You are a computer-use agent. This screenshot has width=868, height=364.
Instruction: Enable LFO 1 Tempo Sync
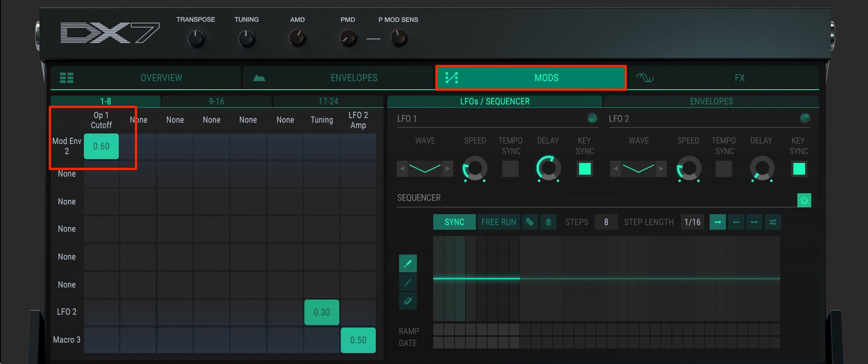pos(510,169)
